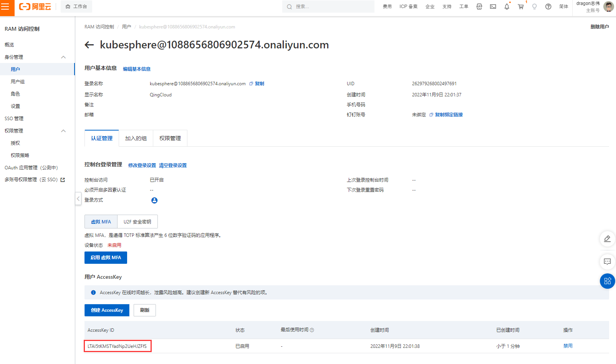Click the user avatar picture
Viewport: 616px width, 364px height.
click(609, 7)
